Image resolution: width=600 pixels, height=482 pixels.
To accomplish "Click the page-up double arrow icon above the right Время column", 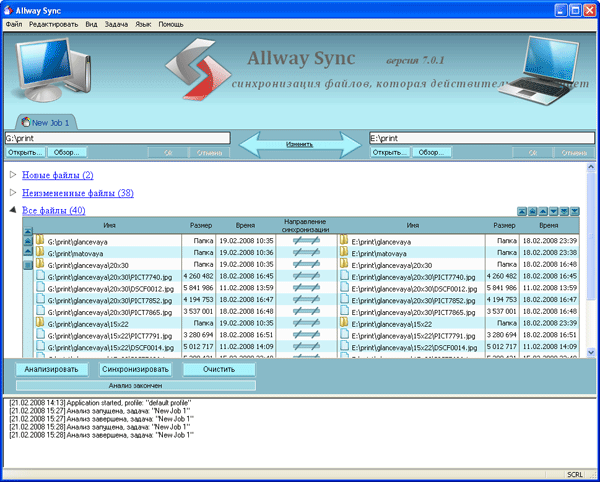I will coord(532,212).
